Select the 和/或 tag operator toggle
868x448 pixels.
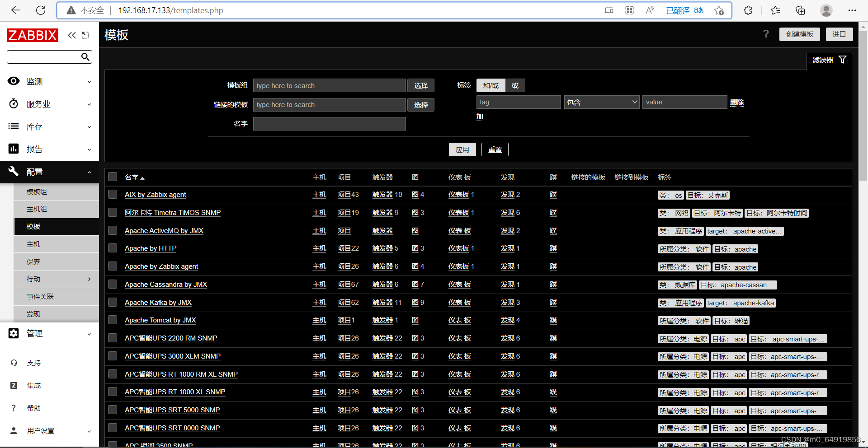491,85
